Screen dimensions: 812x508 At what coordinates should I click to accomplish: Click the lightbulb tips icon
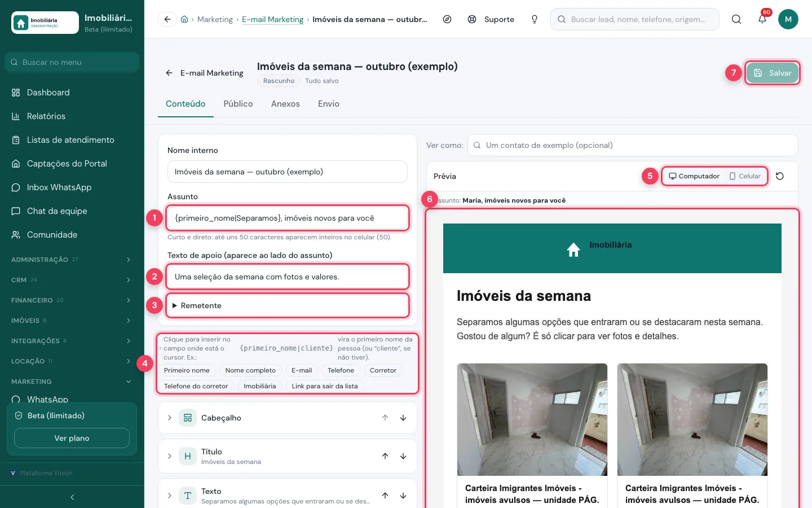click(x=535, y=19)
